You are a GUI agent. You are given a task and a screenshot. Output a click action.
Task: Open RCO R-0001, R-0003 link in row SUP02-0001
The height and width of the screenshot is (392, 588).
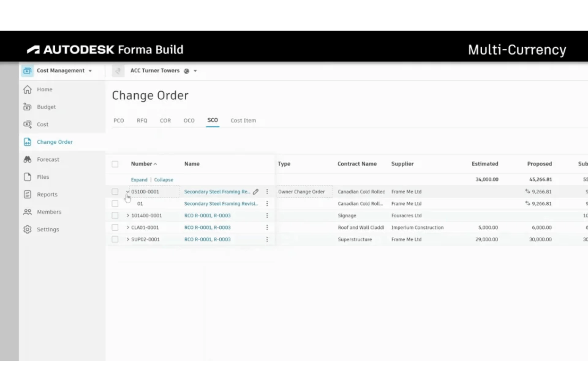click(207, 239)
